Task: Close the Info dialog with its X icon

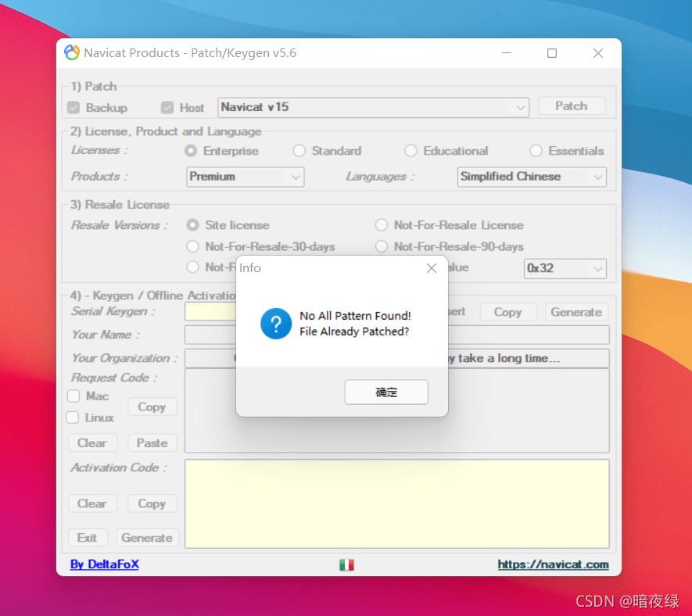Action: [432, 267]
